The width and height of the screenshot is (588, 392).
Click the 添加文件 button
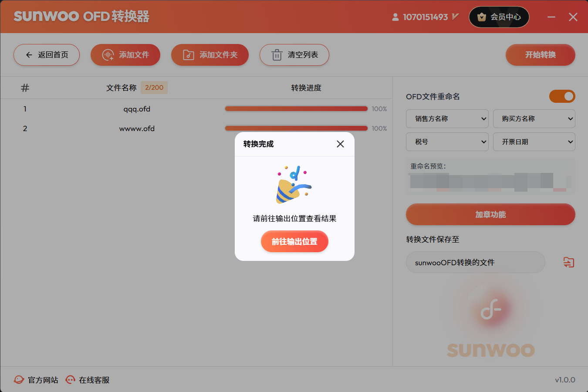coord(125,55)
